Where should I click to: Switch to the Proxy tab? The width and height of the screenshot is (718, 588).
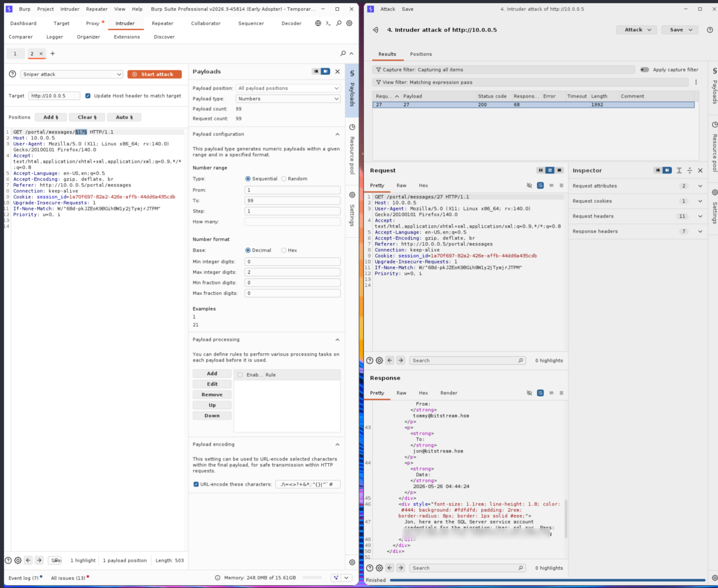point(93,23)
